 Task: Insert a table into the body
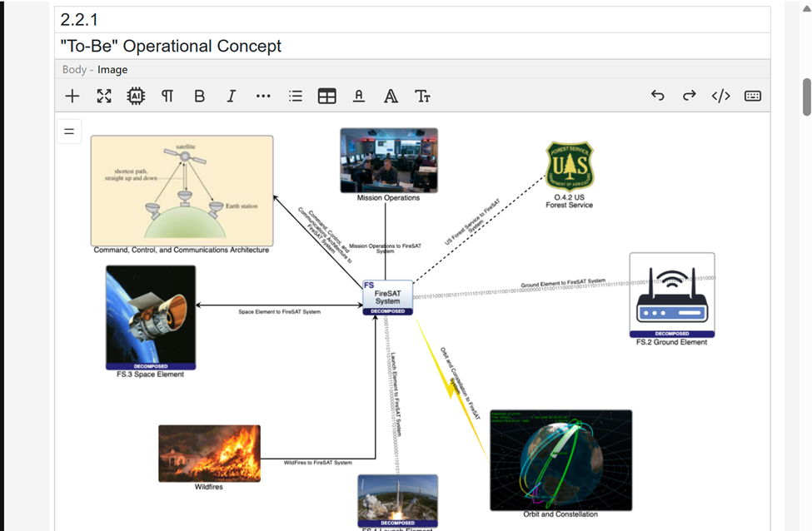(326, 96)
